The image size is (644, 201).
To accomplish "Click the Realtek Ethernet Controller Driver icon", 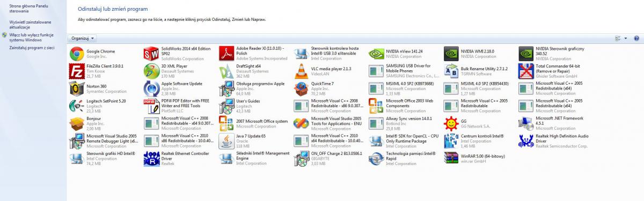I will (151, 159).
